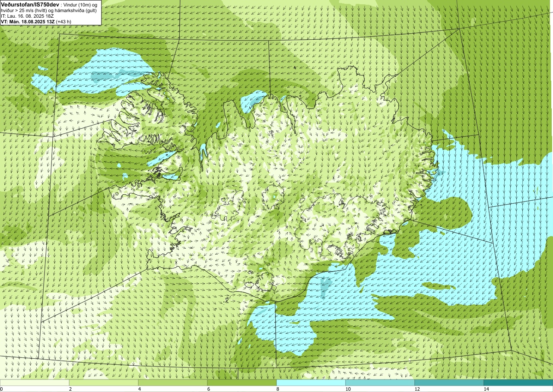Image resolution: width=553 pixels, height=392 pixels.
Task: Click the pale yellow 0–2 m/s legend swatch
Action: point(35,383)
